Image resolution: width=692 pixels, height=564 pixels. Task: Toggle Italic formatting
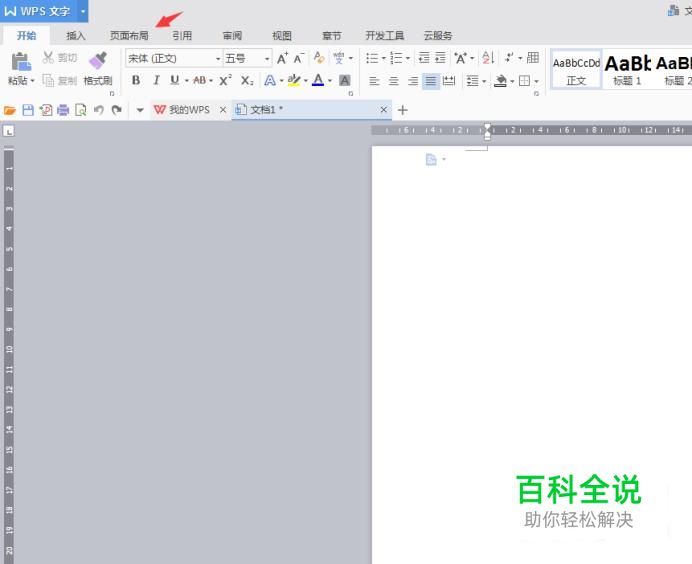pos(156,80)
